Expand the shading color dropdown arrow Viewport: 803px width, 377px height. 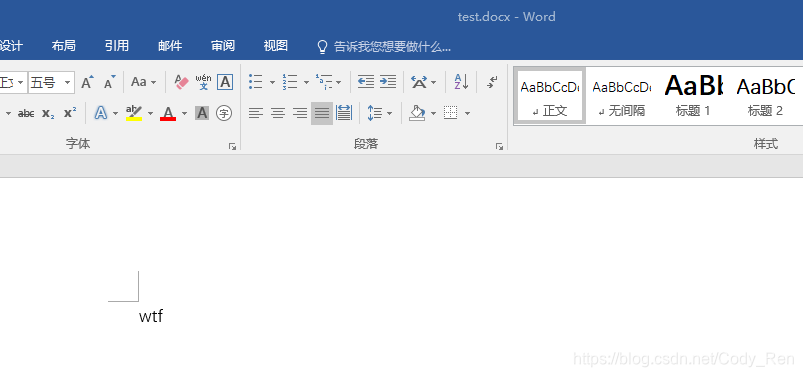point(433,113)
